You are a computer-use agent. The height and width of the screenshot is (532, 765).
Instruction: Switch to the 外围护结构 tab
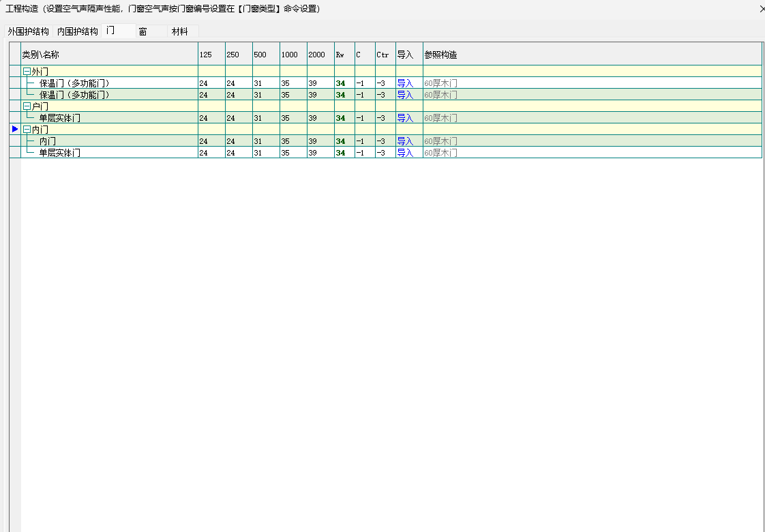pyautogui.click(x=29, y=31)
